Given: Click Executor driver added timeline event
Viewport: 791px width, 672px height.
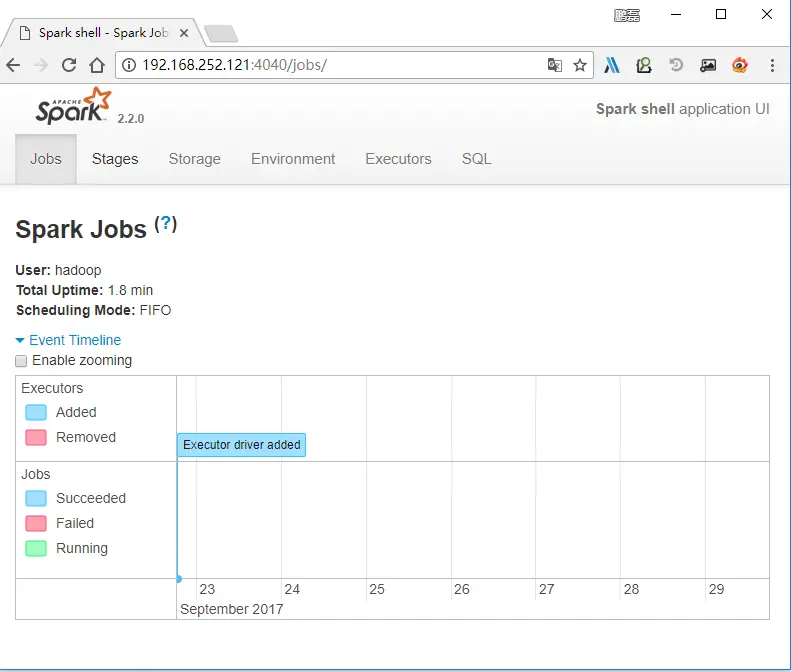Looking at the screenshot, I should point(241,444).
